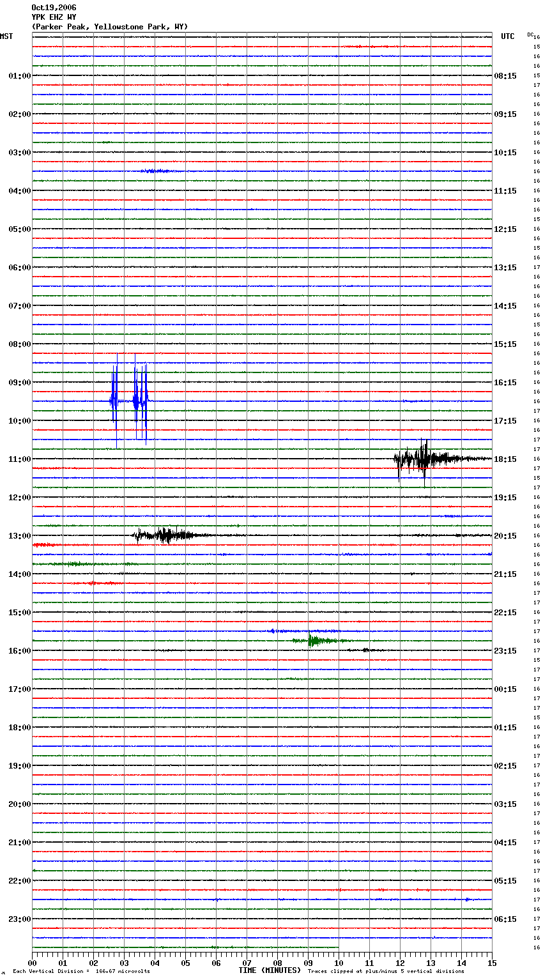This screenshot has height=980, width=543.
Task: Select the 18:00 MST time label
Action: point(20,728)
